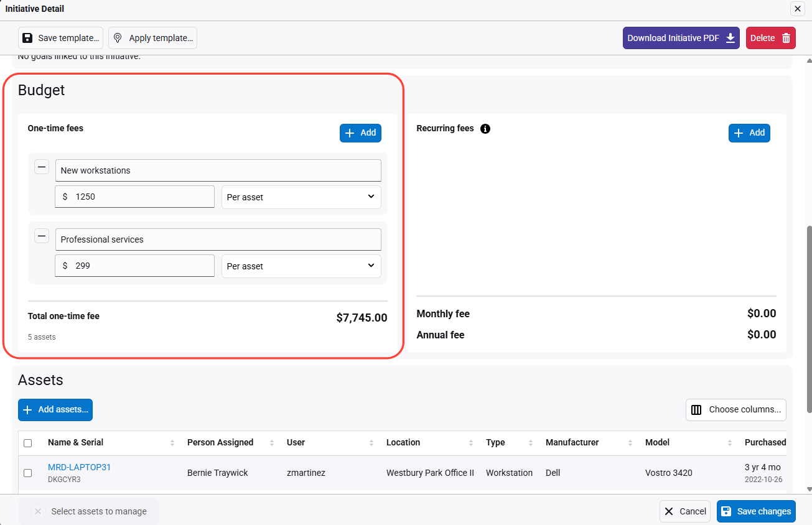Remove the Professional services fee row
Screen dimensions: 812x525
point(42,236)
